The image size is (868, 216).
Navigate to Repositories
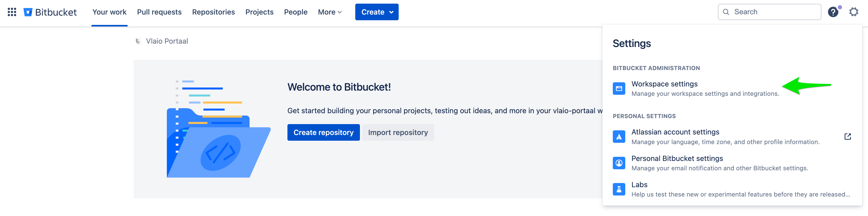213,12
